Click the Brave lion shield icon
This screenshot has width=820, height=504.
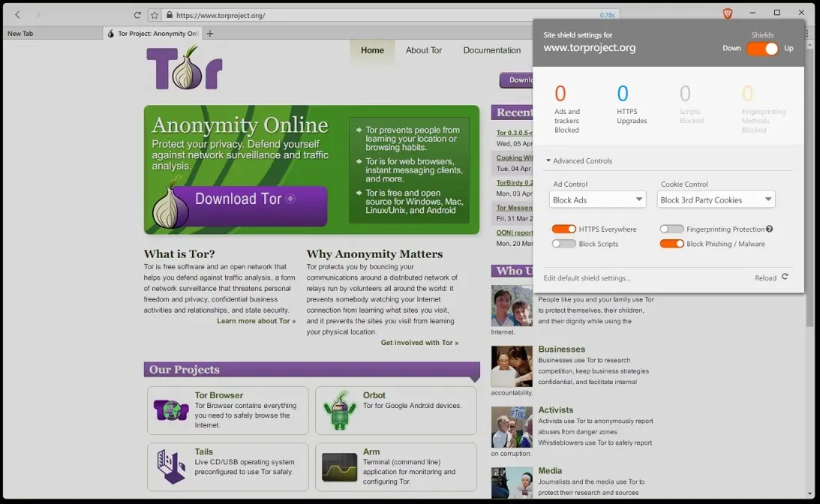pos(728,13)
